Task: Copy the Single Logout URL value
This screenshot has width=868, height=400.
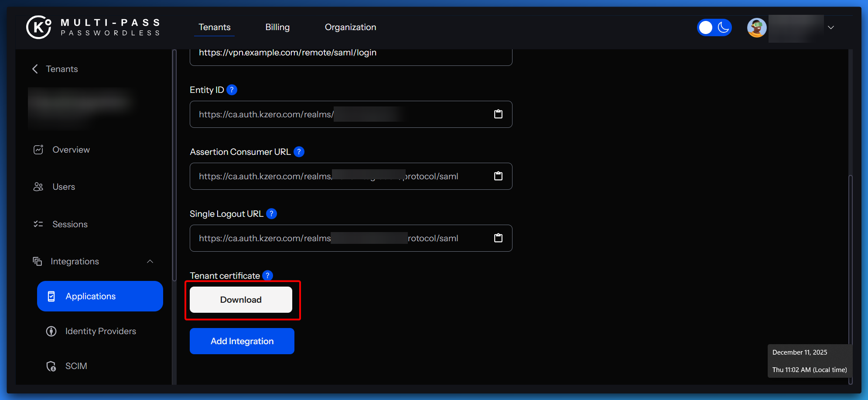Action: tap(498, 238)
